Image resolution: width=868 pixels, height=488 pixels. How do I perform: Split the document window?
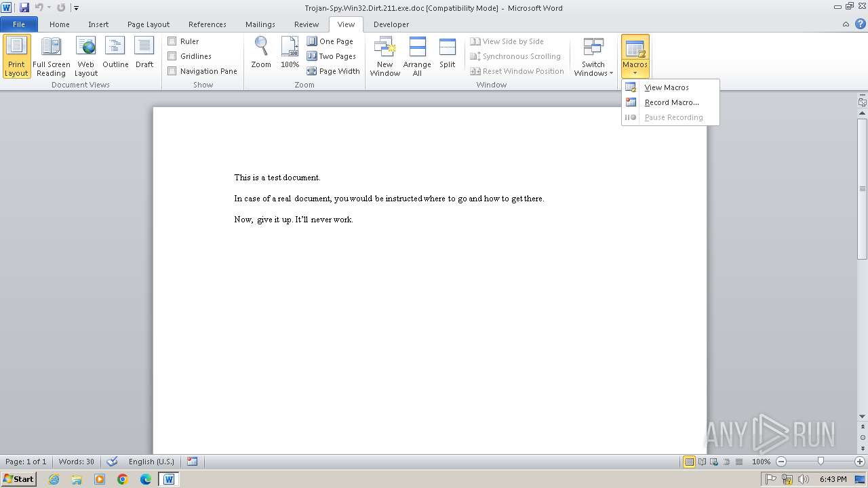(x=447, y=53)
